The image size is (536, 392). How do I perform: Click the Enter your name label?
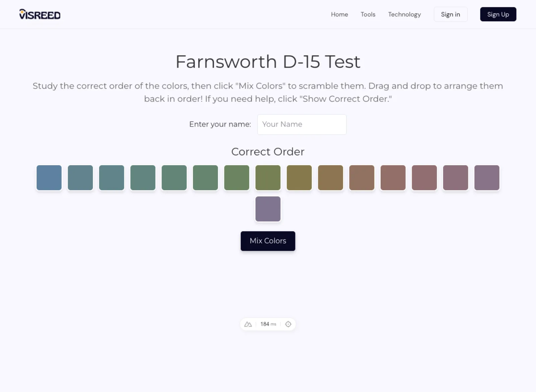click(x=220, y=124)
